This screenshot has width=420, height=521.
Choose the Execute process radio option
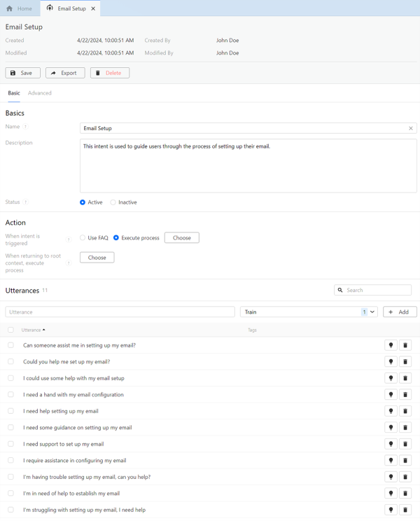(x=116, y=237)
